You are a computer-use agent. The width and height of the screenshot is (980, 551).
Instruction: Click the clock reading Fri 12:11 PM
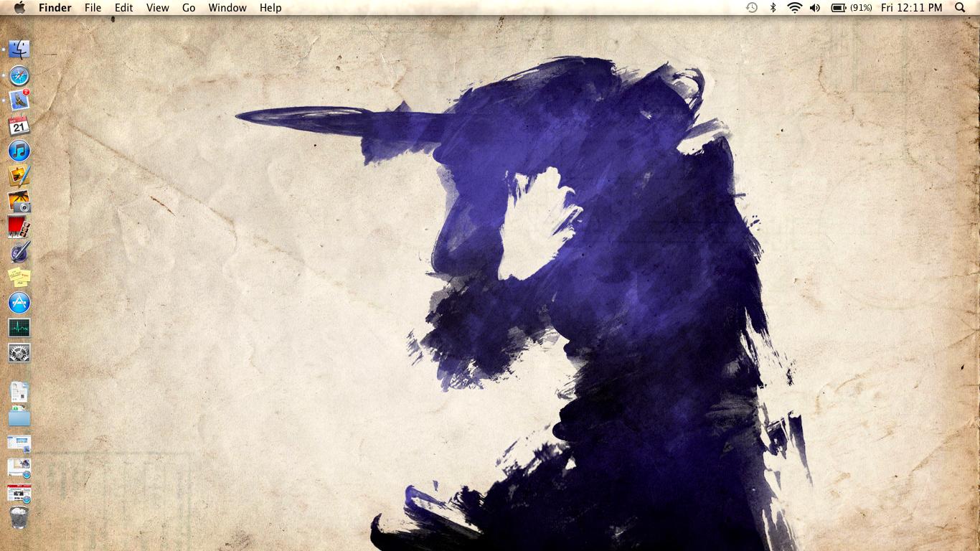pyautogui.click(x=912, y=8)
